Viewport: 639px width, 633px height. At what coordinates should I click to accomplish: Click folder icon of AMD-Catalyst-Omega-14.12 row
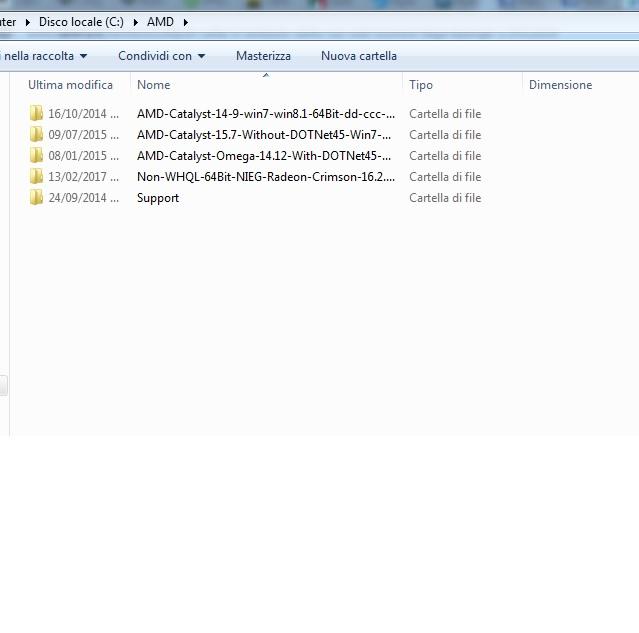point(36,155)
